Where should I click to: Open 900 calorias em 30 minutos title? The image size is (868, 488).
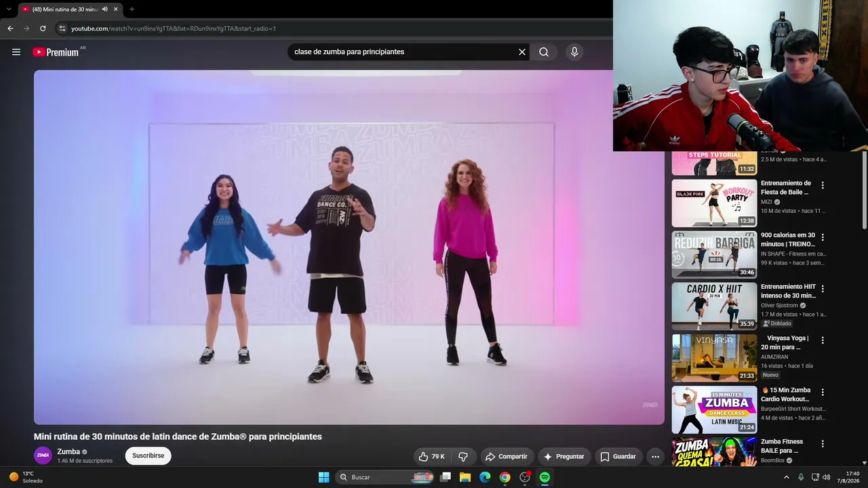788,239
